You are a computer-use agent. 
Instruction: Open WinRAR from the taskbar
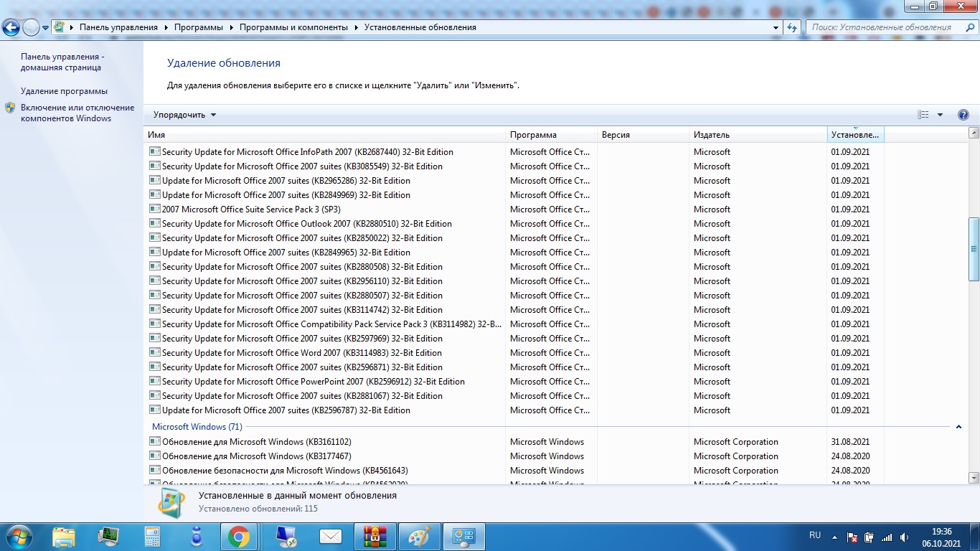coord(374,537)
